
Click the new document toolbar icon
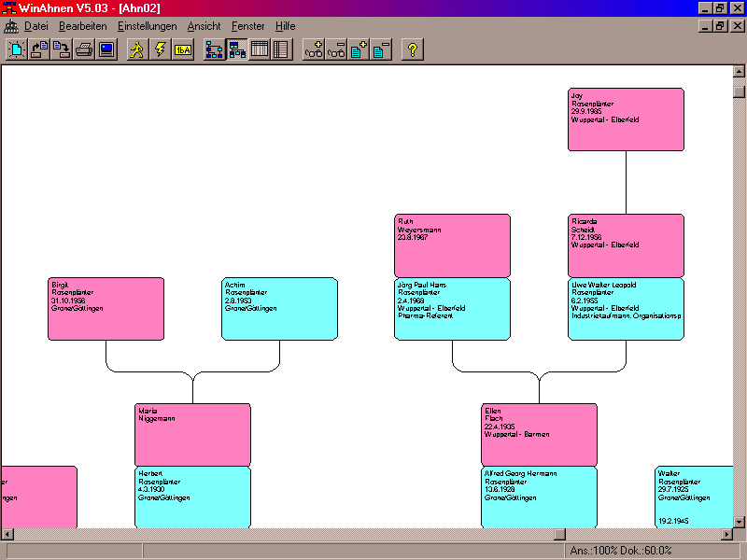[16, 49]
